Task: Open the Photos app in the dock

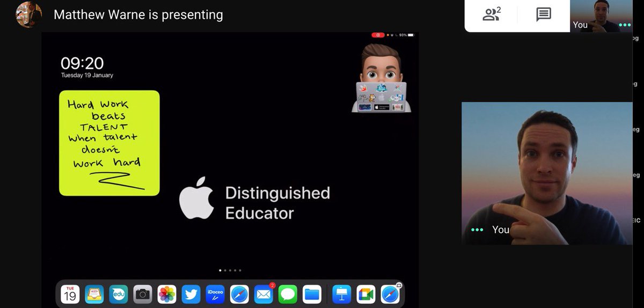Action: pos(167,294)
